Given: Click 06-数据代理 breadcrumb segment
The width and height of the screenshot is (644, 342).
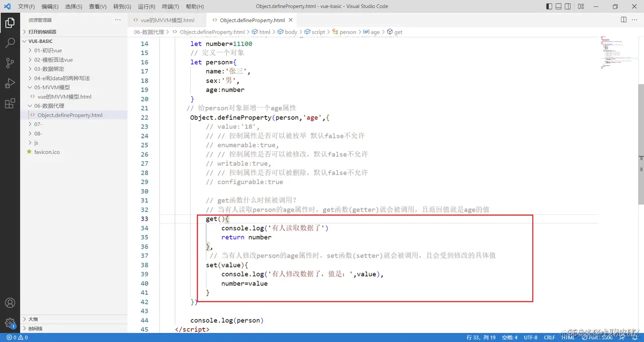Looking at the screenshot, I should pos(149,32).
